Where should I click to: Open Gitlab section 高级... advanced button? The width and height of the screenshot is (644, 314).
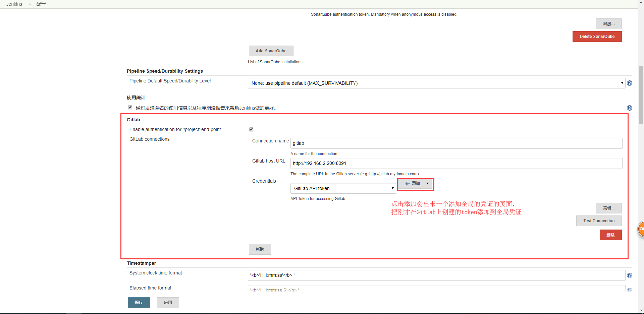[x=609, y=208]
